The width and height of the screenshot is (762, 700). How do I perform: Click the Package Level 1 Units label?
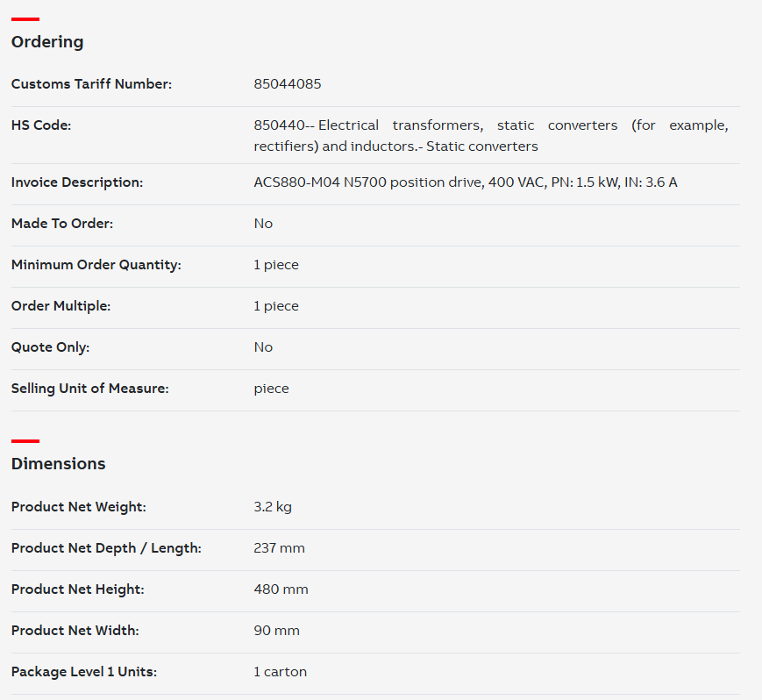[x=84, y=672]
